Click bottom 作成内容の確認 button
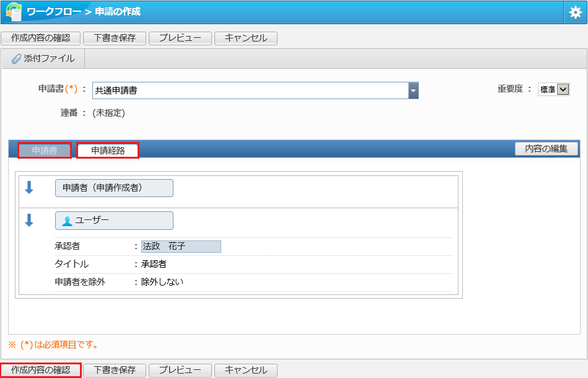The image size is (588, 378). tap(40, 370)
